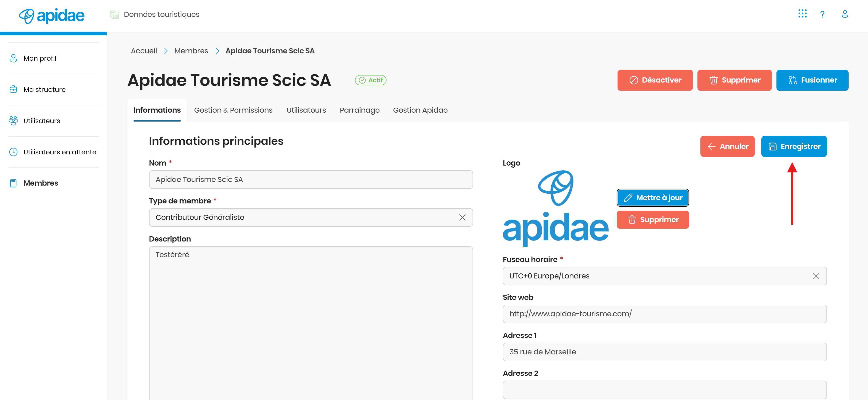This screenshot has height=400, width=868.
Task: Open Type de membre dropdown
Action: point(311,218)
